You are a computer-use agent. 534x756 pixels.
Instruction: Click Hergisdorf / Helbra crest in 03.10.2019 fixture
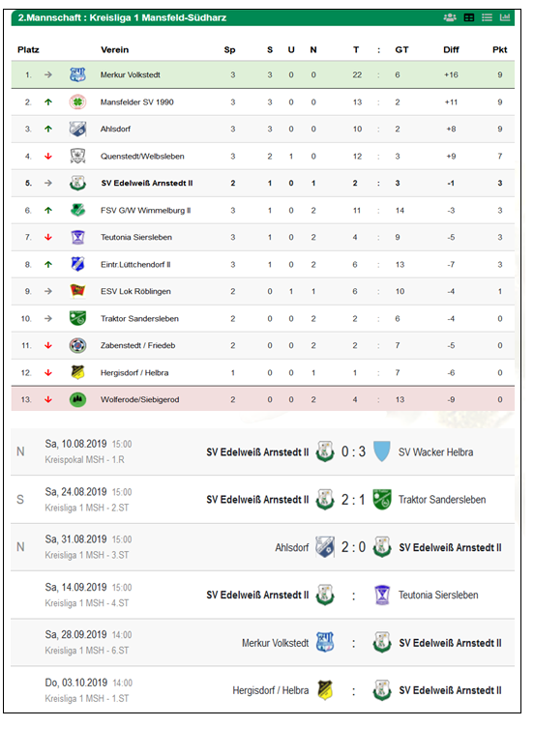tap(325, 690)
